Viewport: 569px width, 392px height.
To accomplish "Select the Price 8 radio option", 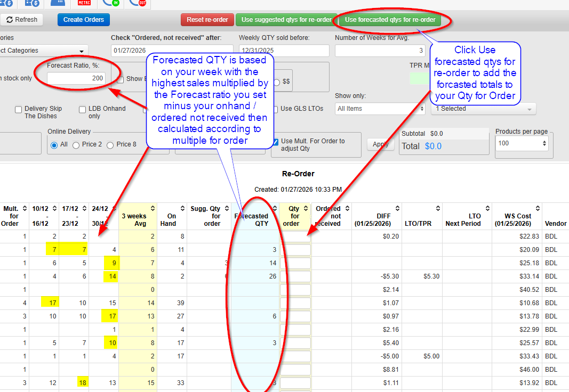I will coord(110,145).
